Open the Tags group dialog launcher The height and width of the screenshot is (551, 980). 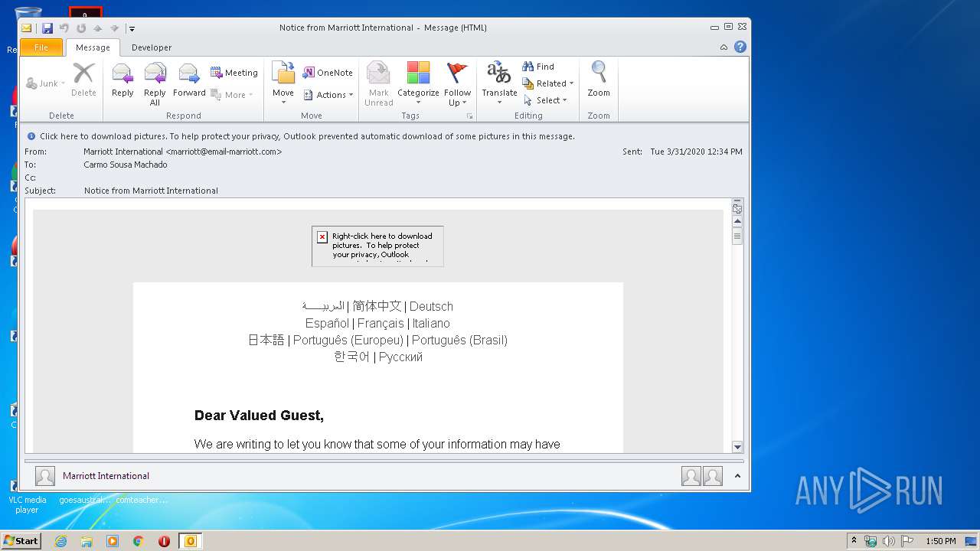pyautogui.click(x=469, y=116)
